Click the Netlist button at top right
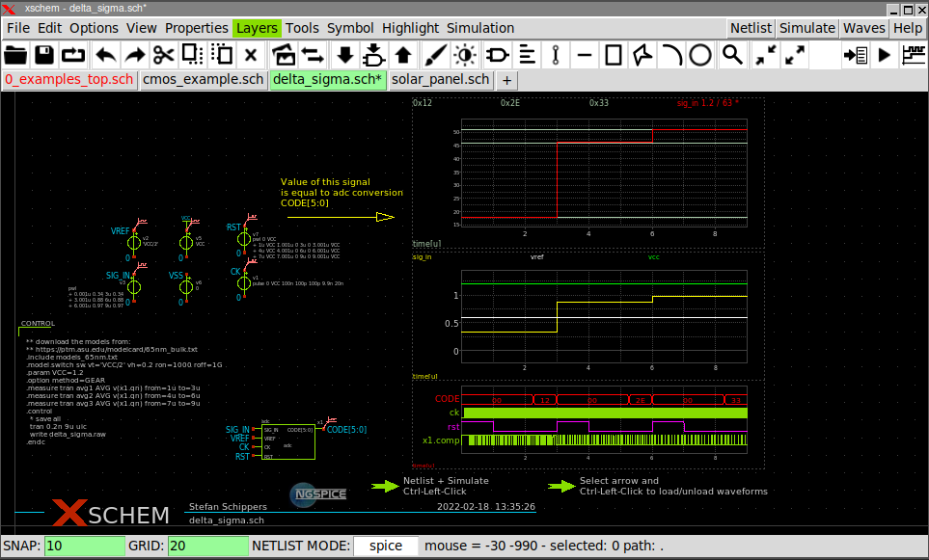929x560 pixels. (751, 28)
